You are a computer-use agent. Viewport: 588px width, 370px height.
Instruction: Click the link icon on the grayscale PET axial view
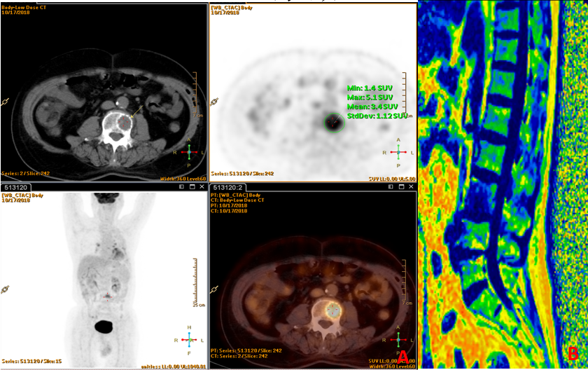213,102
